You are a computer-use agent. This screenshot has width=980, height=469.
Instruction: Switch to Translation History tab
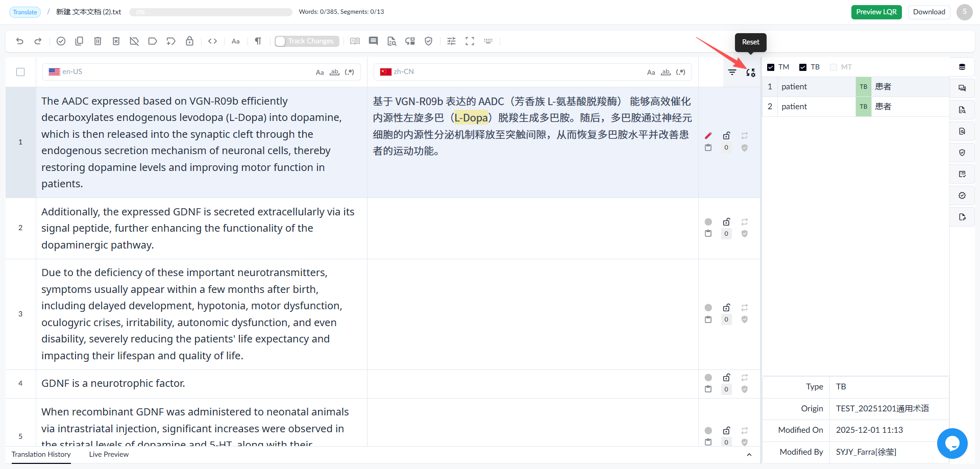coord(41,455)
